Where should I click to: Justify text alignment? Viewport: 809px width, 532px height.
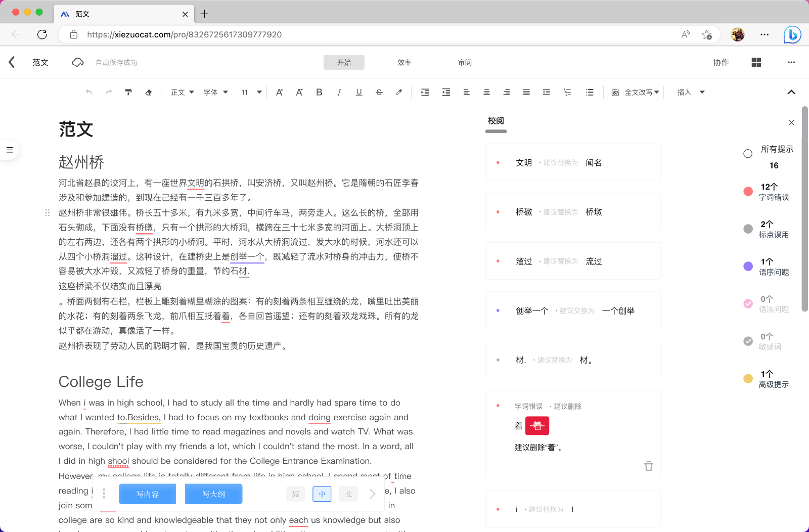(x=526, y=92)
